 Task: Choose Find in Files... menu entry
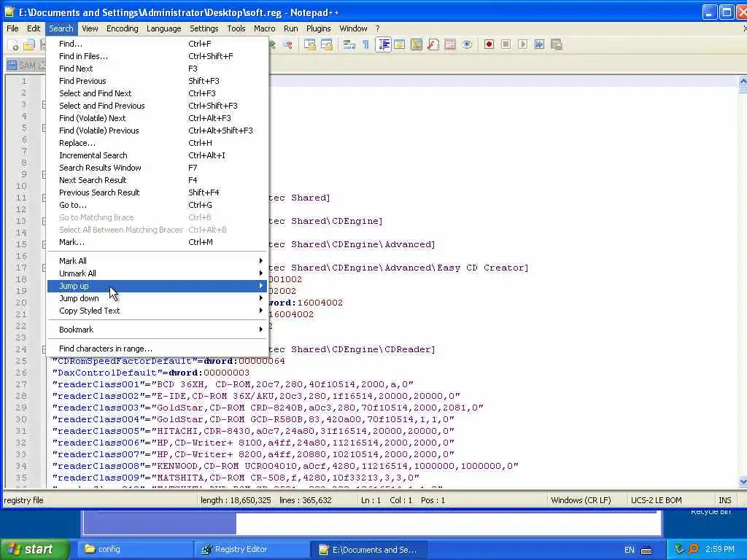click(x=157, y=56)
